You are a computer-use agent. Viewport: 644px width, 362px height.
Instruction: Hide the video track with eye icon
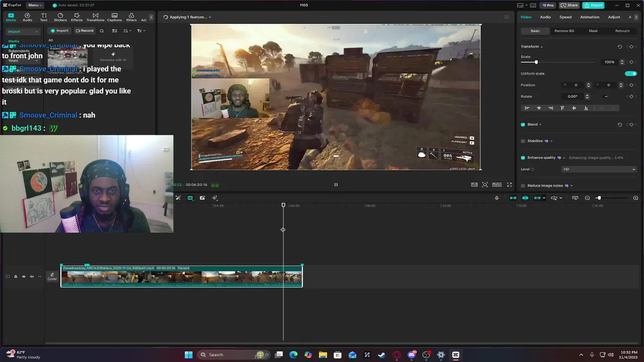coord(24,277)
